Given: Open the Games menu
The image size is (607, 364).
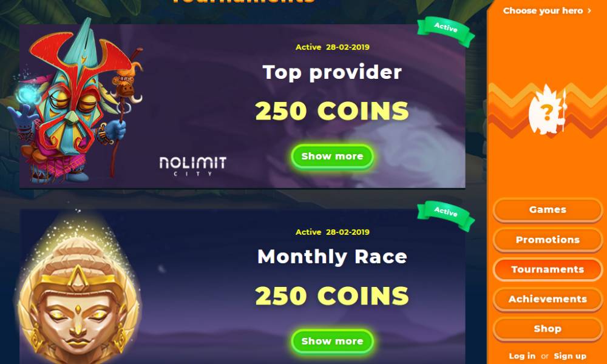Looking at the screenshot, I should click(548, 210).
